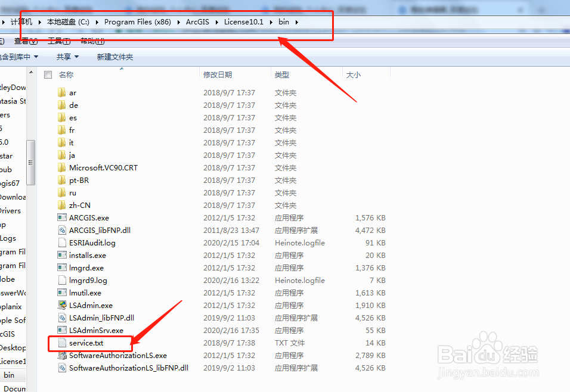This screenshot has height=392, width=570.
Task: Open the 帮助(H) menu
Action: click(x=92, y=41)
